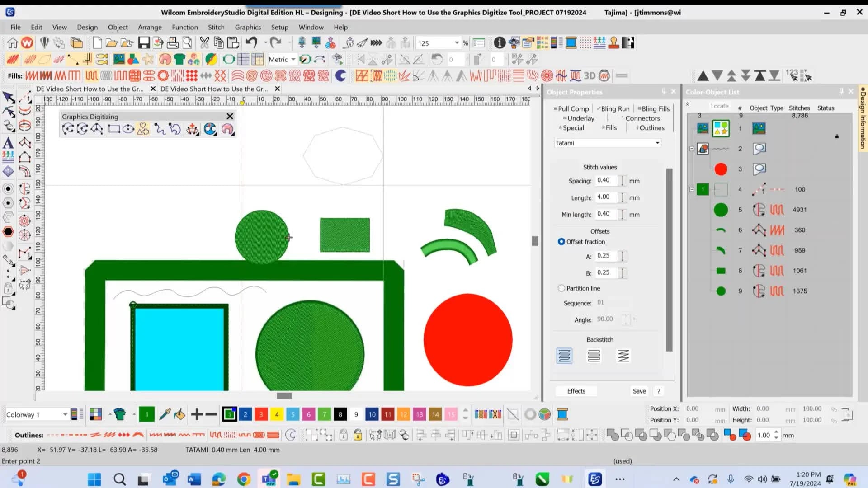Viewport: 868px width, 488px height.
Task: Open the Metric measurement units dropdown
Action: pyautogui.click(x=293, y=59)
